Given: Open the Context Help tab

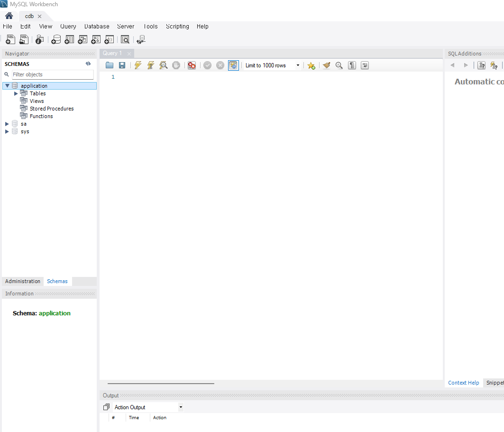Looking at the screenshot, I should point(464,383).
